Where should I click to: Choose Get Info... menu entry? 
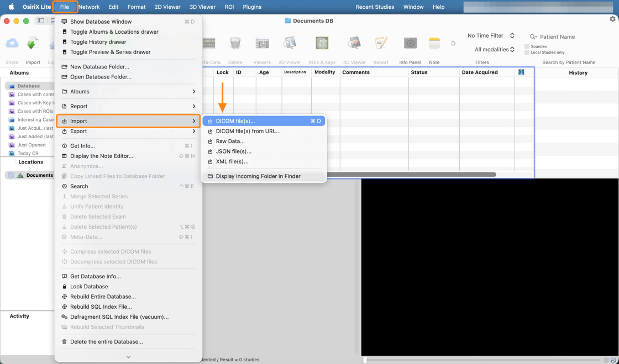tap(128, 146)
